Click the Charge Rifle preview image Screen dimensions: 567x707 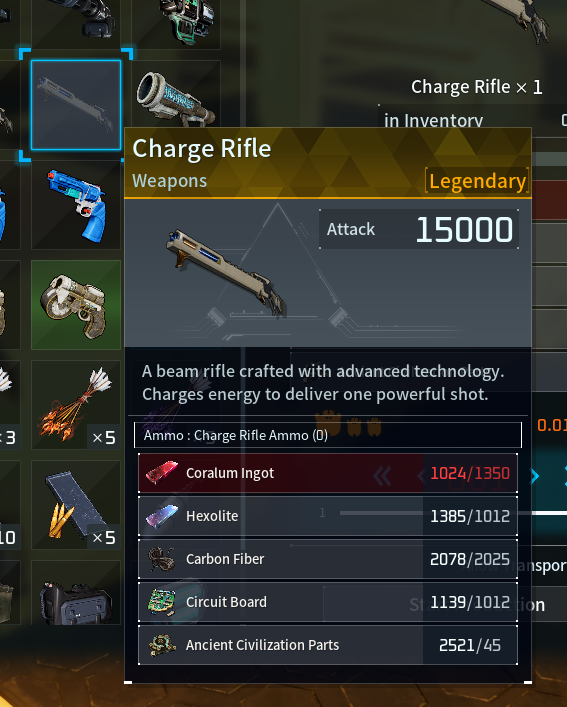225,273
